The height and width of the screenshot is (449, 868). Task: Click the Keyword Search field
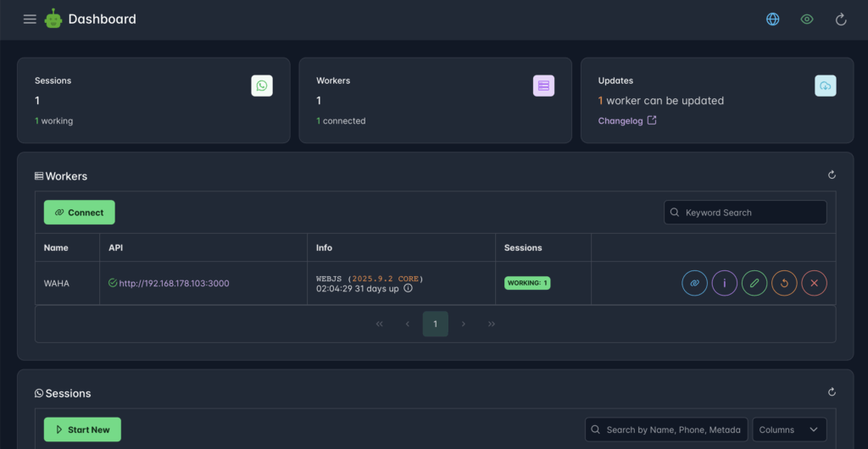(x=744, y=213)
